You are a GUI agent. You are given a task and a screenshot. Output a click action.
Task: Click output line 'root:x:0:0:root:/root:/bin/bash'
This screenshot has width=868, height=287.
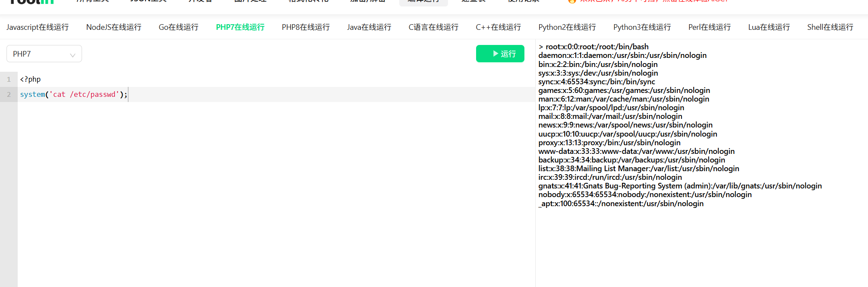(597, 47)
